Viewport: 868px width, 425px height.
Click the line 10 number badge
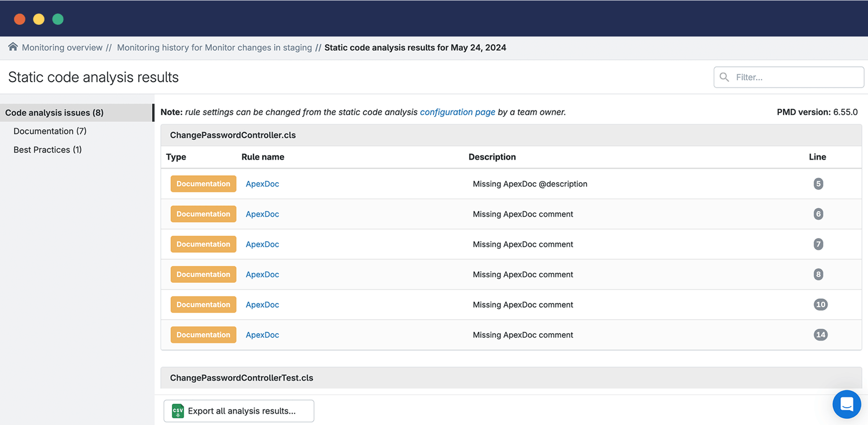click(x=820, y=305)
